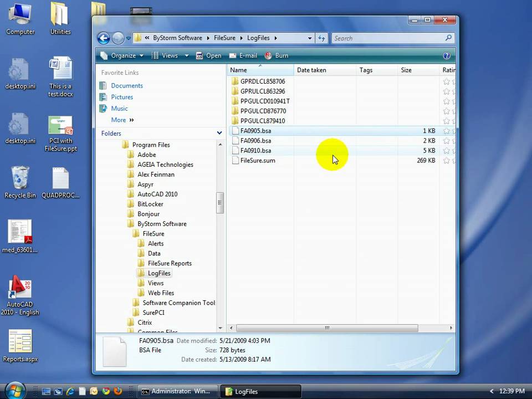532x399 pixels.
Task: Launch Internet Explorer from quick launch
Action: click(x=70, y=391)
